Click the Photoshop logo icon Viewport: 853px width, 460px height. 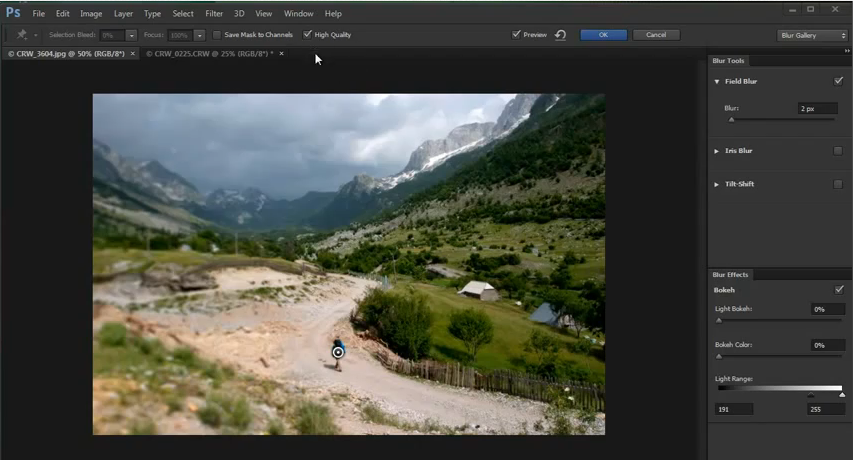click(13, 13)
